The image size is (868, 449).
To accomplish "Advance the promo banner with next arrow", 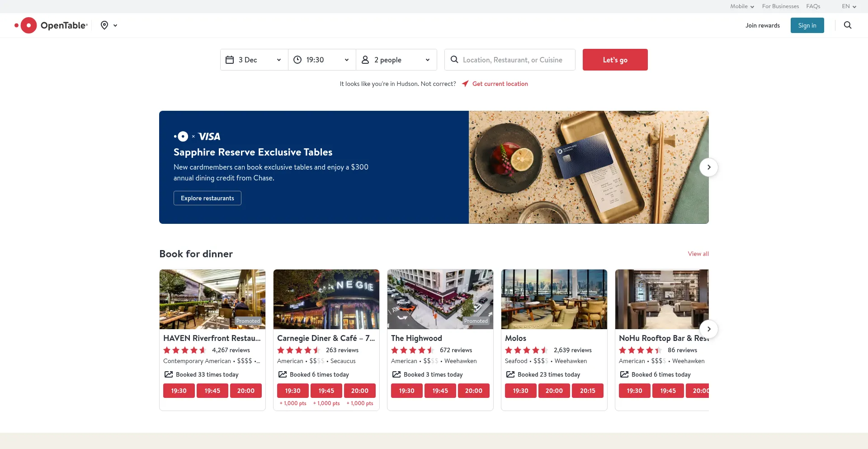I will point(708,167).
